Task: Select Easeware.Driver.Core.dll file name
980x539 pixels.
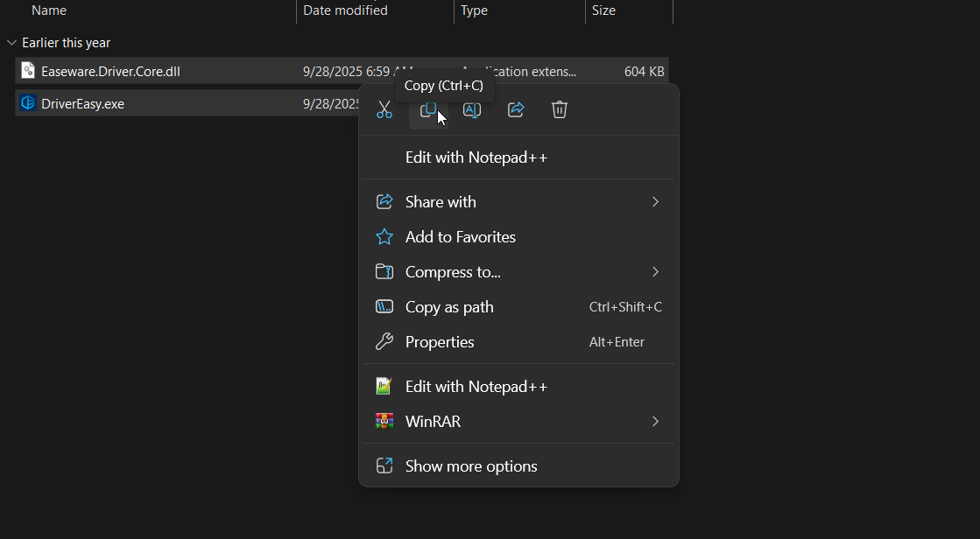Action: click(110, 71)
